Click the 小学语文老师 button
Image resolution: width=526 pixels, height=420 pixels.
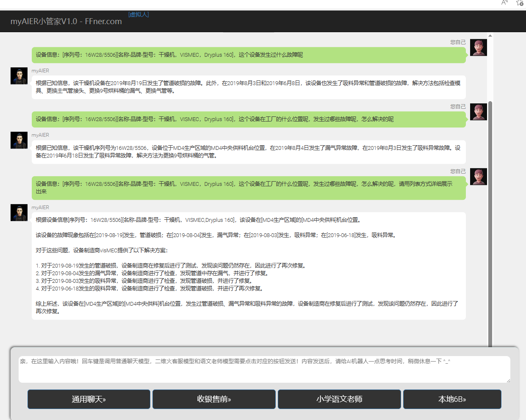coord(339,399)
